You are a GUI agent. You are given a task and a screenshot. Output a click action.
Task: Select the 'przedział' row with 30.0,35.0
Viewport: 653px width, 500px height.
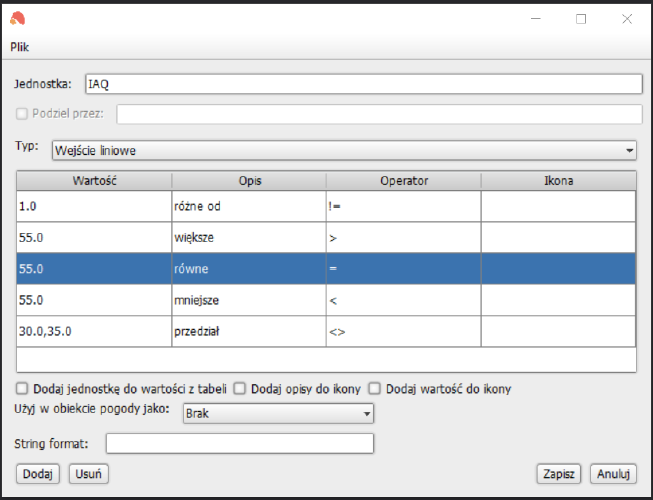click(326, 331)
